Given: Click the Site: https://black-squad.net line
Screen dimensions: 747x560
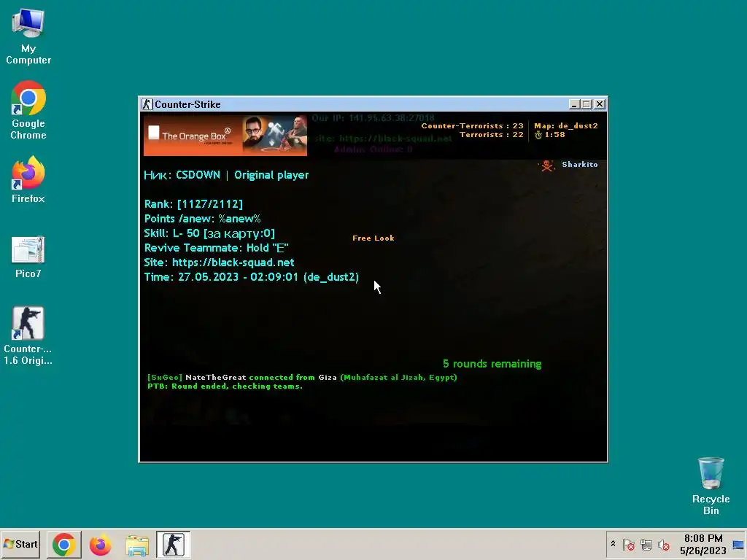Looking at the screenshot, I should pos(219,262).
